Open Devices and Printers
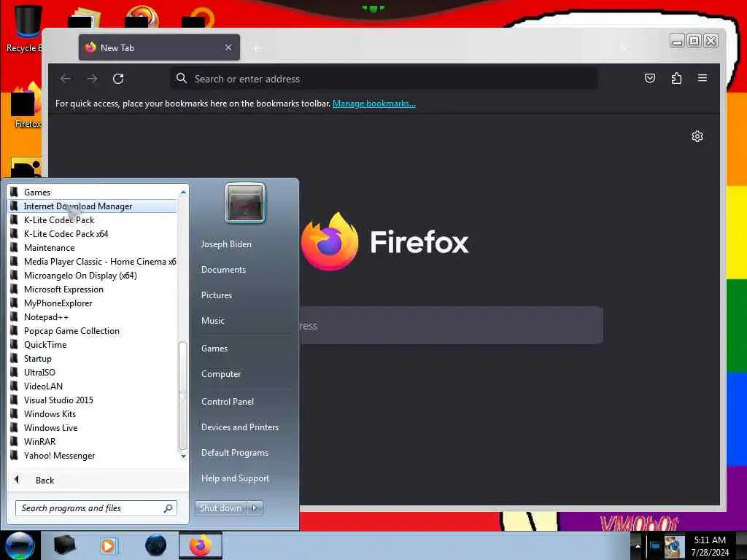This screenshot has height=560, width=747. point(240,427)
